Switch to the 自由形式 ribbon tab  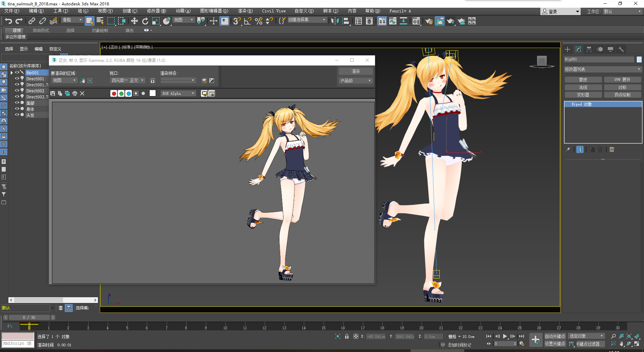point(41,30)
